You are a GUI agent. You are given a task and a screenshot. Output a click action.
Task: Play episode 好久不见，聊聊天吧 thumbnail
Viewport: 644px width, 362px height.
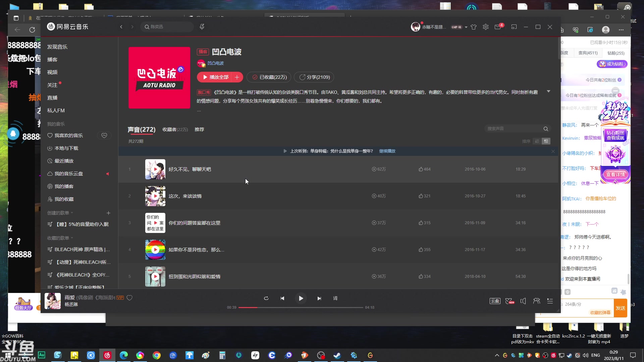(x=155, y=169)
